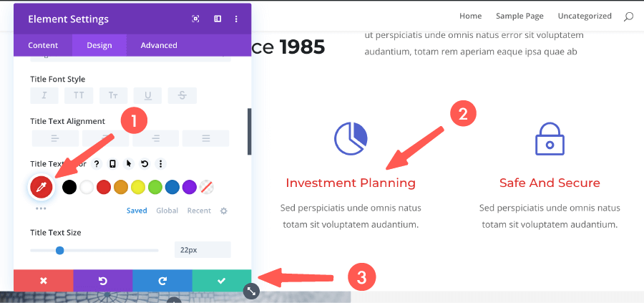Open the help question mark icon
The image size is (644, 303).
point(97,163)
